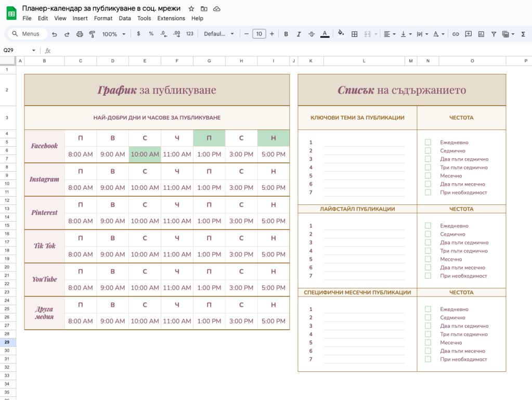Apply strikethrough formatting

pyautogui.click(x=312, y=34)
